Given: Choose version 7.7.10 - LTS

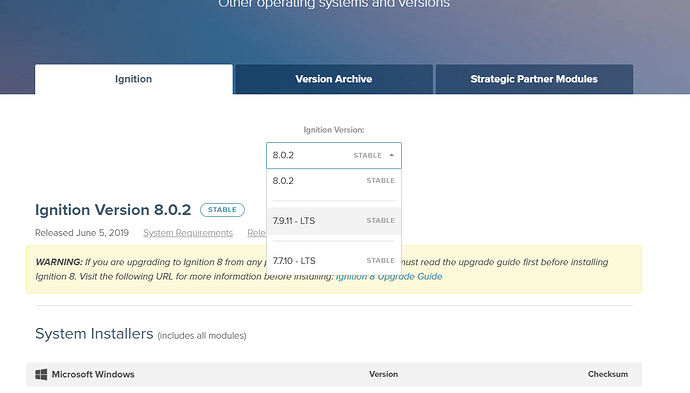Looking at the screenshot, I should [x=334, y=261].
